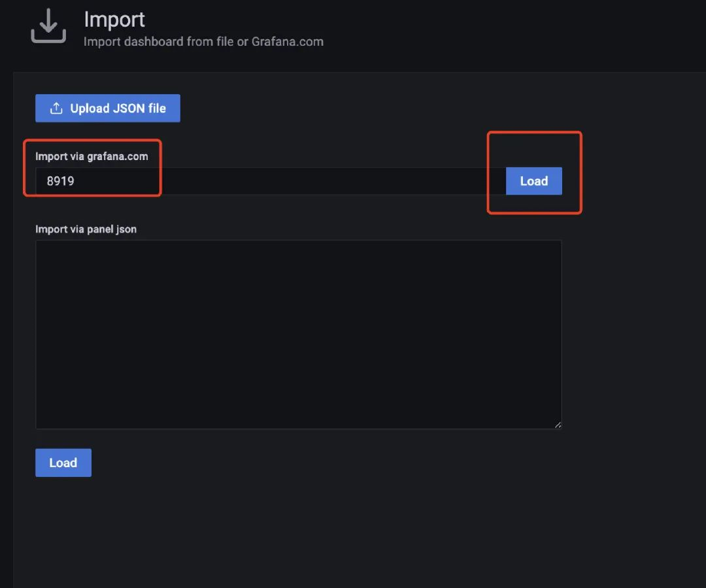This screenshot has width=706, height=588.
Task: Click the "Import" page heading
Action: [x=114, y=20]
